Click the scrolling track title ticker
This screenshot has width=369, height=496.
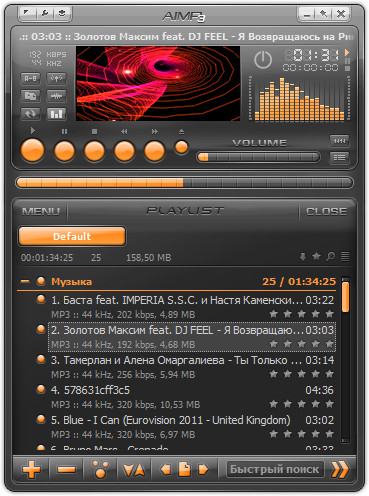tap(186, 36)
